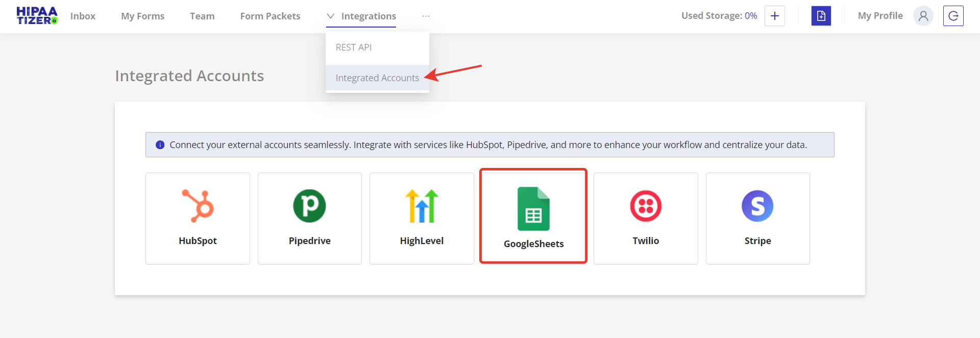980x338 pixels.
Task: Click the Twilio logo icon
Action: 646,206
